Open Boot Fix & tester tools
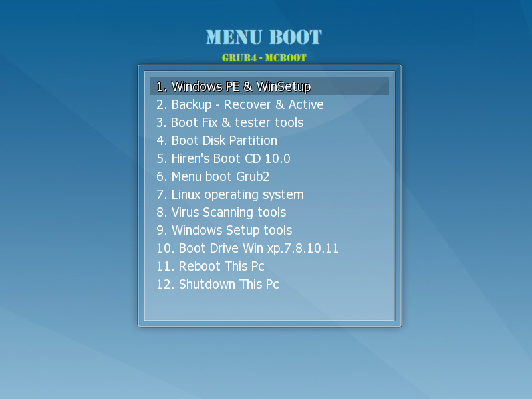 pyautogui.click(x=229, y=122)
